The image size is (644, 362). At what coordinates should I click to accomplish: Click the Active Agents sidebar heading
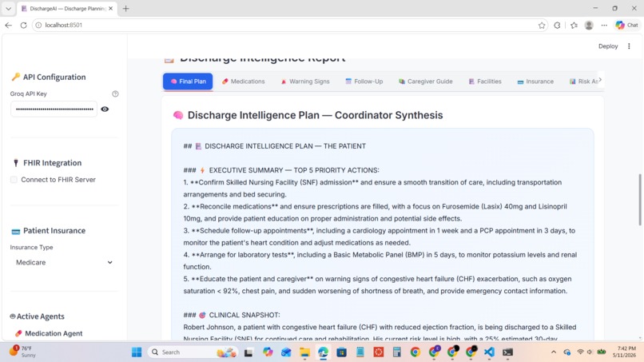(x=38, y=316)
